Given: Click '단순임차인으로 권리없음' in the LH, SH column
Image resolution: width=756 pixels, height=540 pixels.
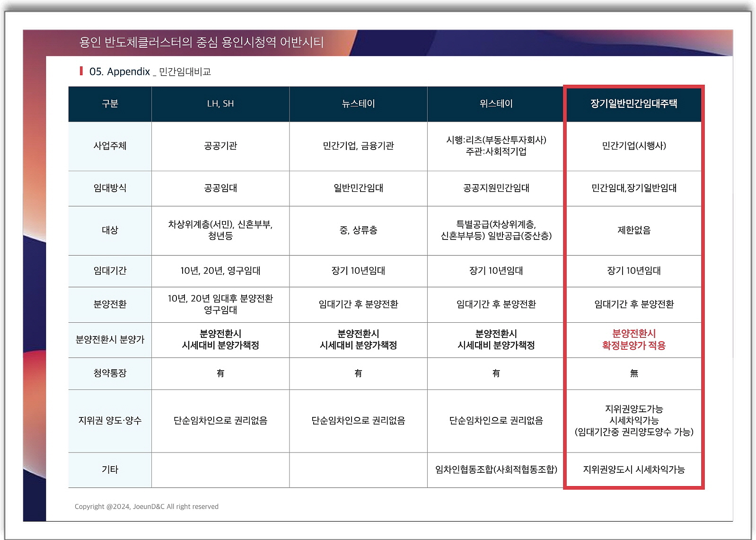Looking at the screenshot, I should pos(220,421).
